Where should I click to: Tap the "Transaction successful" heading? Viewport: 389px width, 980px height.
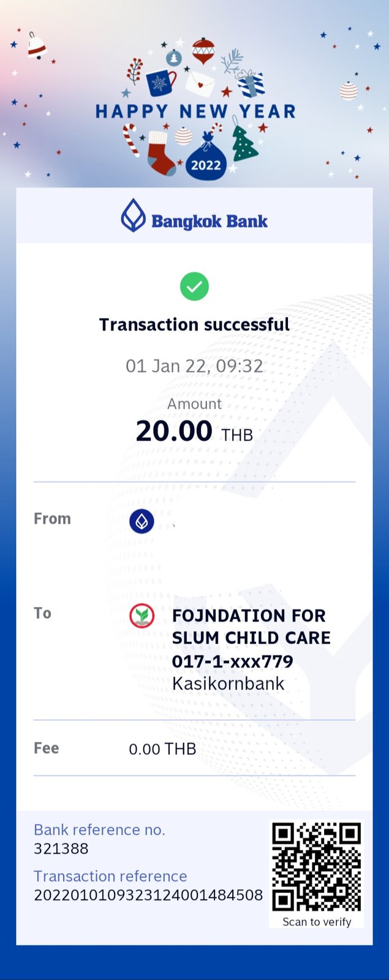click(x=194, y=325)
